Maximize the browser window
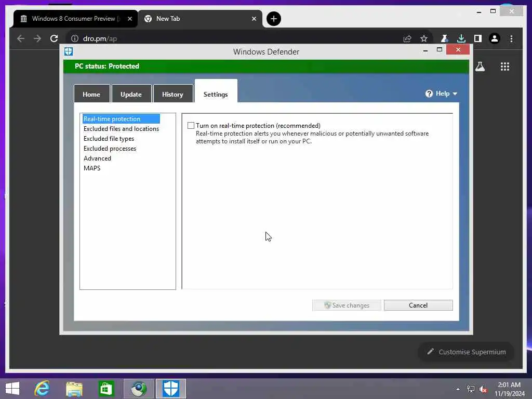This screenshot has width=532, height=399. point(493,11)
